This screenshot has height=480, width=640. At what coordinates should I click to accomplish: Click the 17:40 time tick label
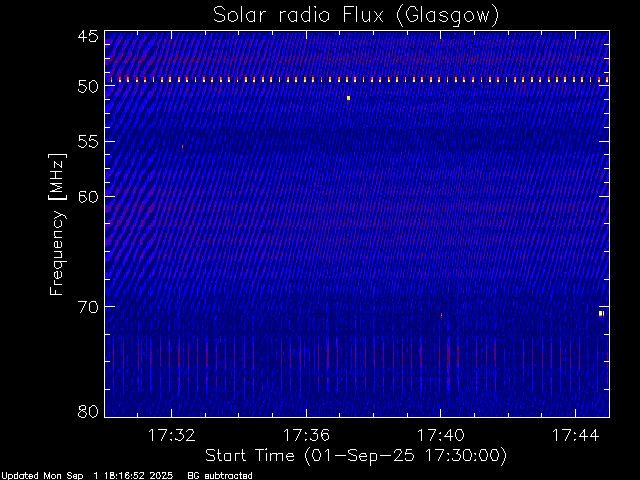440,435
